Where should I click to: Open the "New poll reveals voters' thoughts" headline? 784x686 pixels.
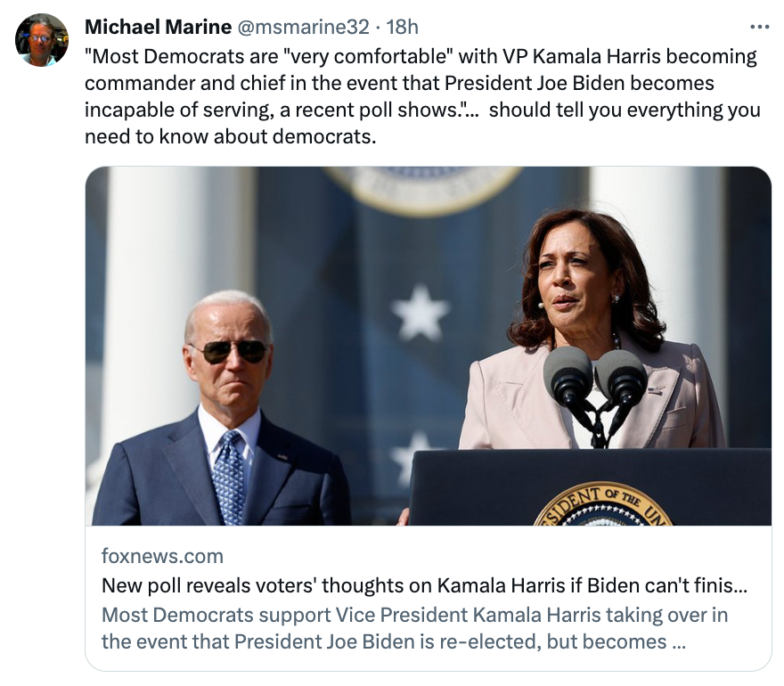pyautogui.click(x=423, y=585)
